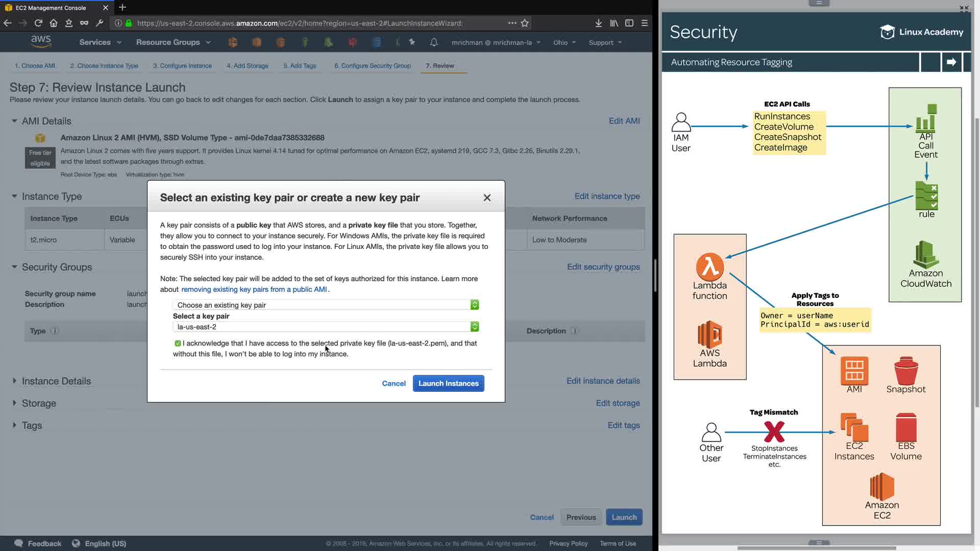Open the la-us-east-2 key pair dropdown
Image resolution: width=980 pixels, height=551 pixels.
[x=325, y=327]
